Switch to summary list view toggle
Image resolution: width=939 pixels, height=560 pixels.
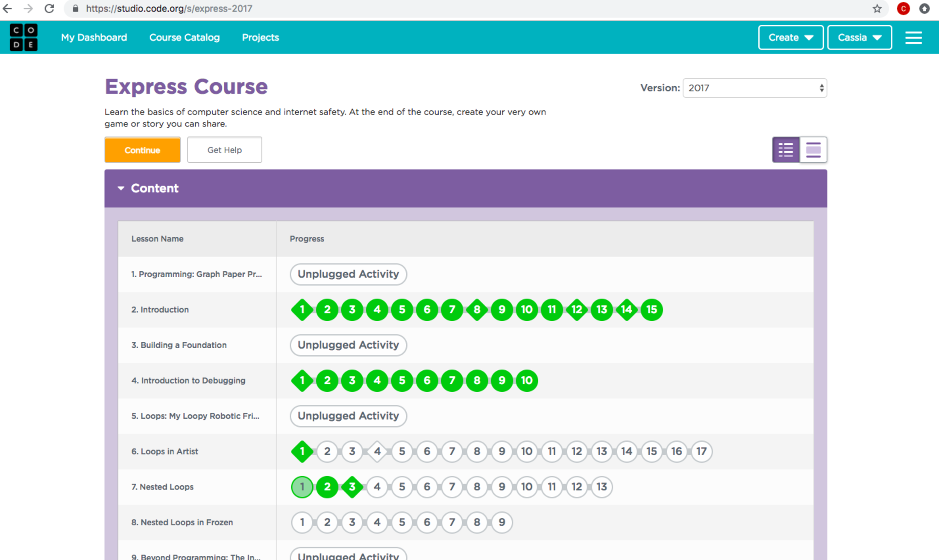[x=786, y=150]
